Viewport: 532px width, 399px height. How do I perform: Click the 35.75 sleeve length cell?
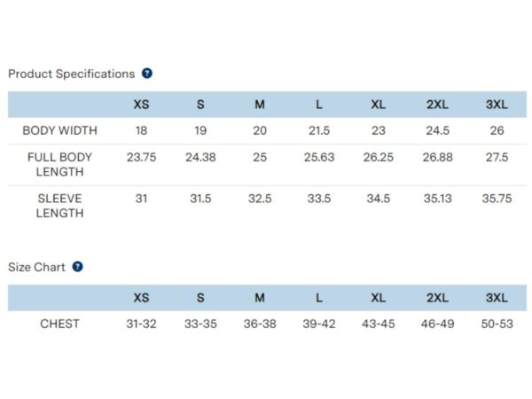point(497,199)
